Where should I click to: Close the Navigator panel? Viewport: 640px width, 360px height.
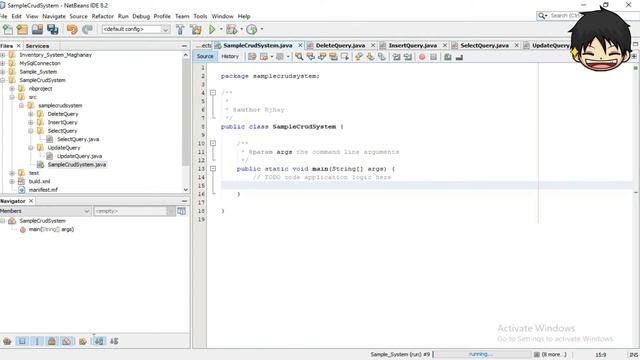[x=31, y=201]
